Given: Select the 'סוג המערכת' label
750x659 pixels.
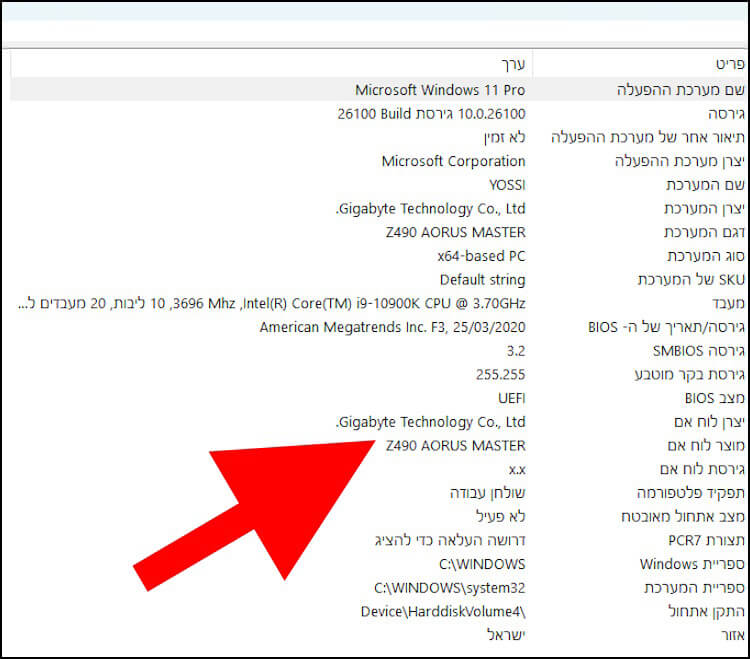Looking at the screenshot, I should [706, 256].
